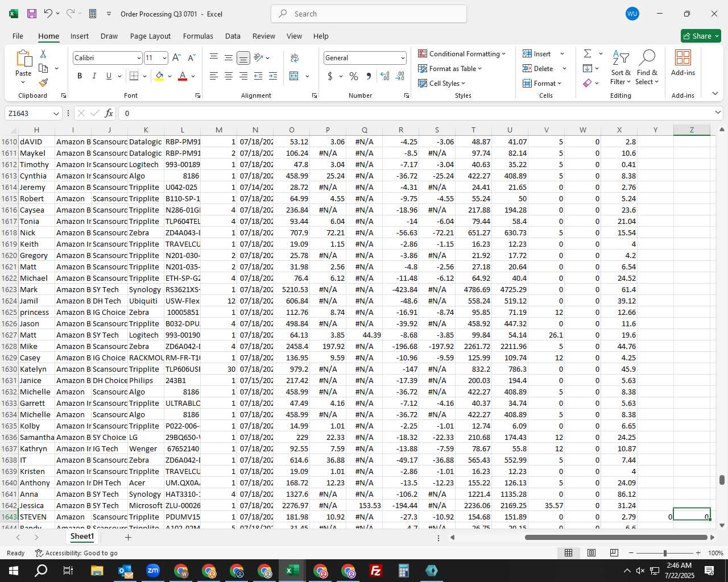Viewport: 728px width, 582px height.
Task: Open the Add-ins gallery icon
Action: coord(682,57)
